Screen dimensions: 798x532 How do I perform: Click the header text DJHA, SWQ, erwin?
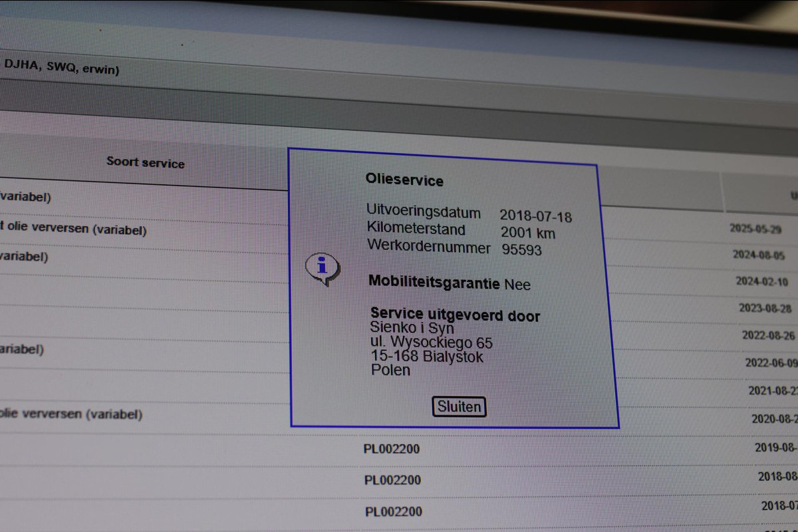61,66
